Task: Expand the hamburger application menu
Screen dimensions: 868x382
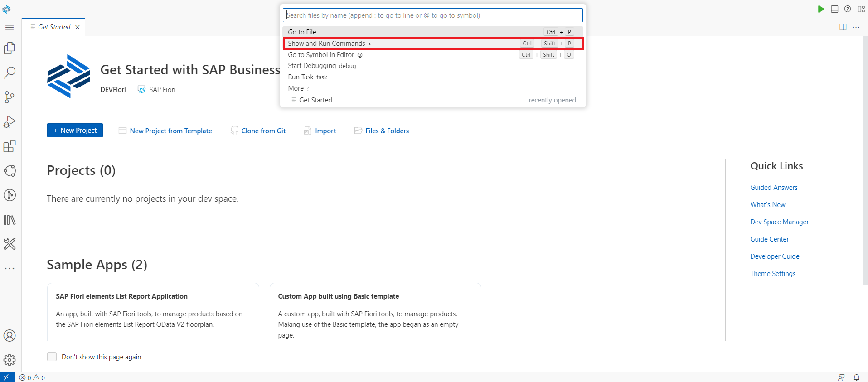Action: pos(10,28)
